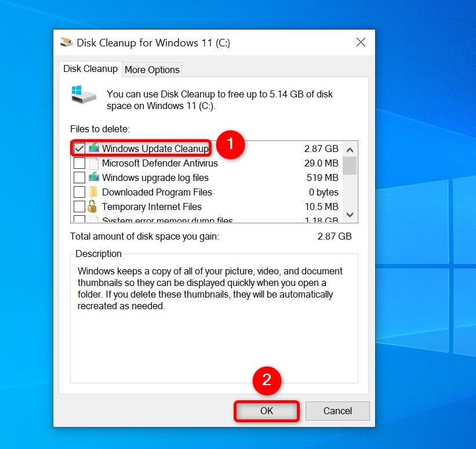Screen dimensions: 476x449
Task: Enable the Downloaded Program Files checkbox
Action: (79, 192)
